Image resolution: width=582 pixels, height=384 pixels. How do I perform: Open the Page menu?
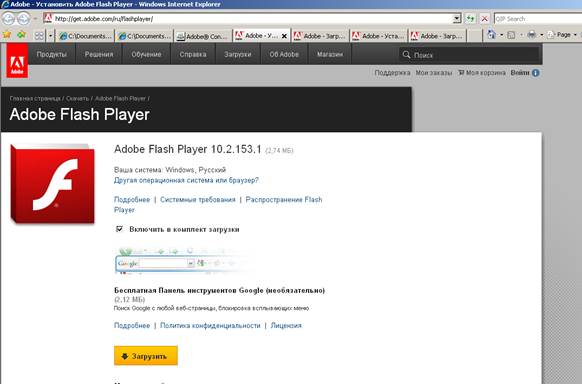[563, 35]
